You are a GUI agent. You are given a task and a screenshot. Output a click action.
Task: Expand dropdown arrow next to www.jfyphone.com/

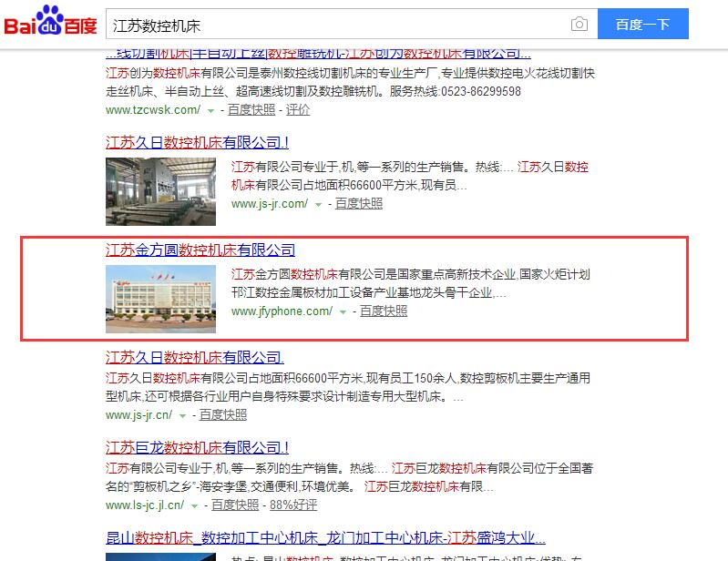click(343, 312)
